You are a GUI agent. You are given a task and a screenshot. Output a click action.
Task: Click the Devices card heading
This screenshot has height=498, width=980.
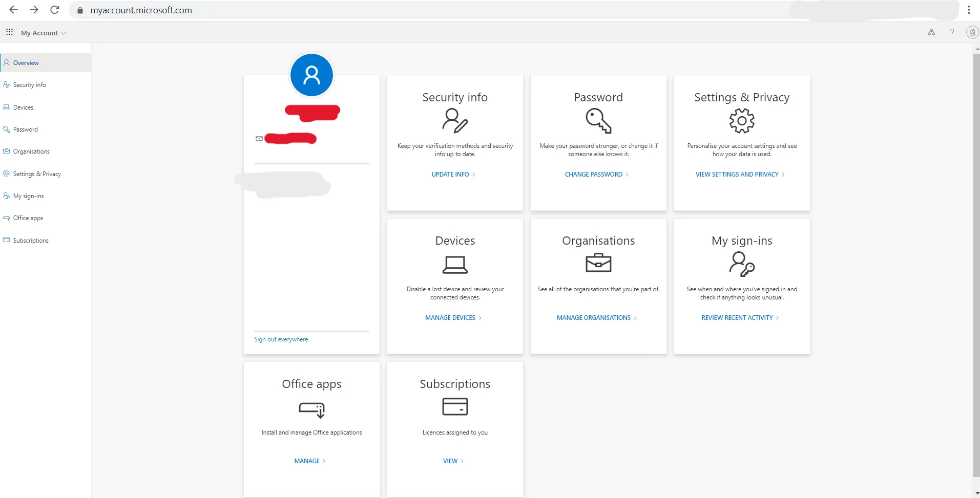[455, 241]
